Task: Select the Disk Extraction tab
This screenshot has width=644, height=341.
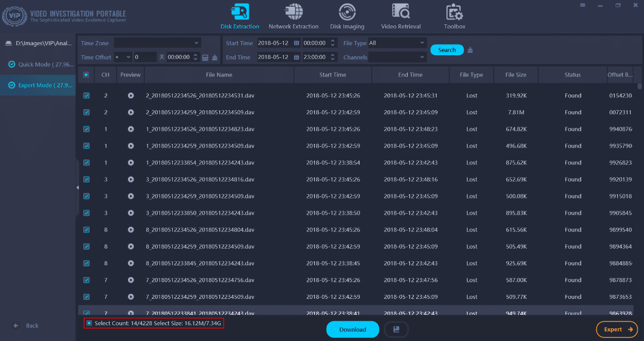Action: (240, 17)
